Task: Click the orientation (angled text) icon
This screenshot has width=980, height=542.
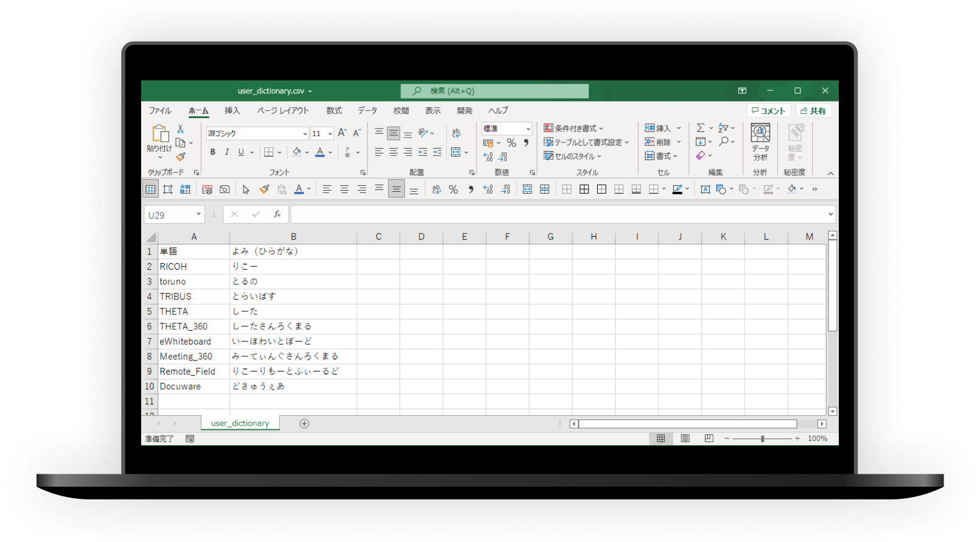Action: tap(423, 133)
